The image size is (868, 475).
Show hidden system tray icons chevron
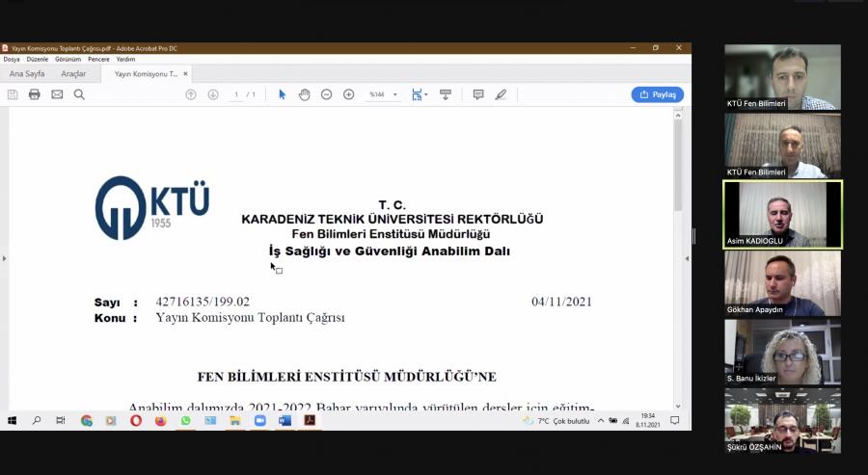pos(601,421)
